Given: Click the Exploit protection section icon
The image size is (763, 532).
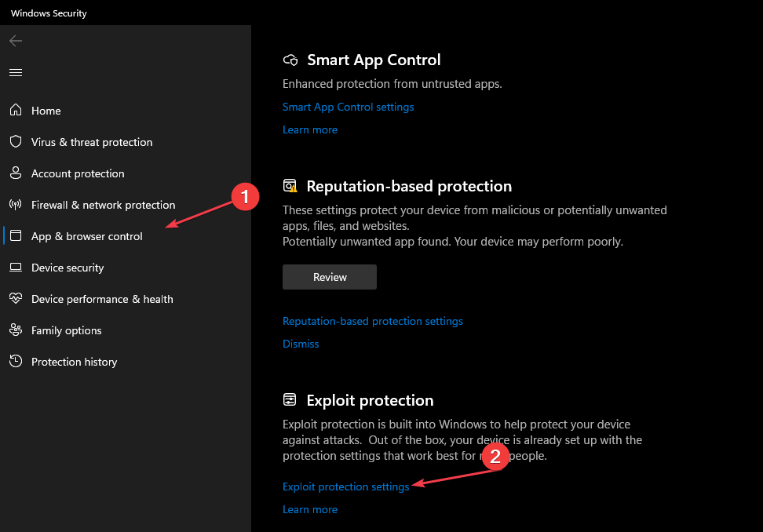Looking at the screenshot, I should point(290,399).
